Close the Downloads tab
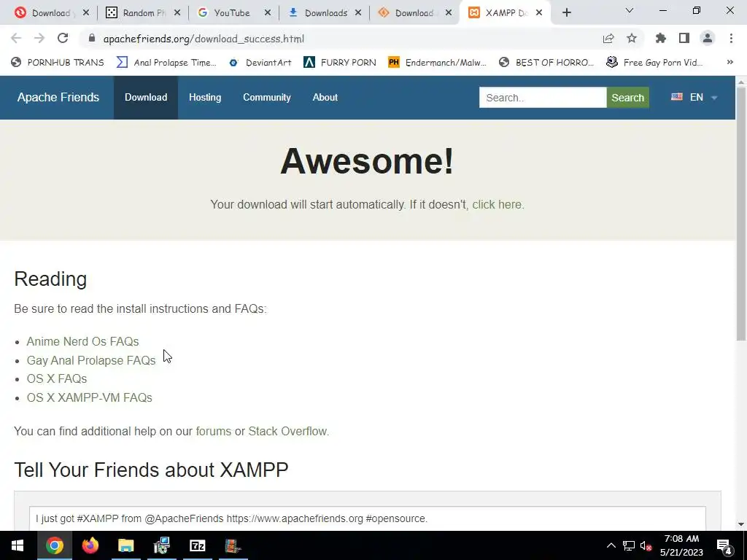This screenshot has height=560, width=747. coord(358,13)
